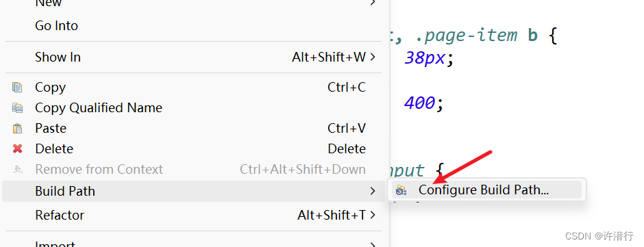Click the Configure Build Path gear icon
This screenshot has width=644, height=247.
401,190
